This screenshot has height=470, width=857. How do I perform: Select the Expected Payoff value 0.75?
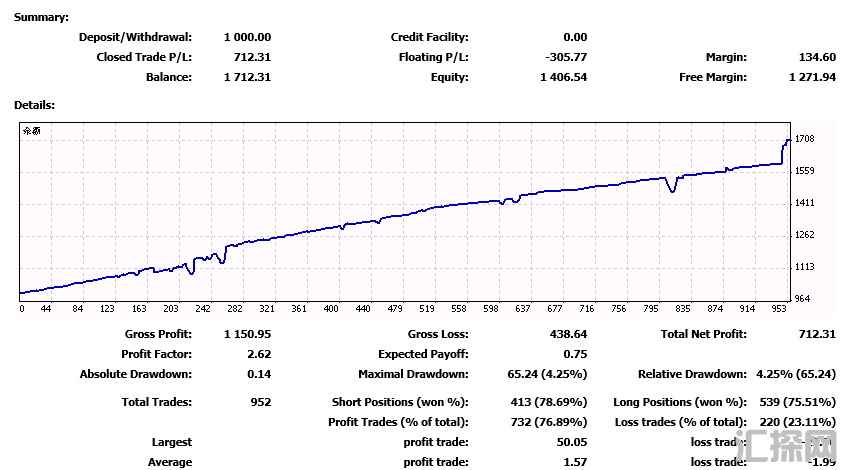tap(575, 354)
